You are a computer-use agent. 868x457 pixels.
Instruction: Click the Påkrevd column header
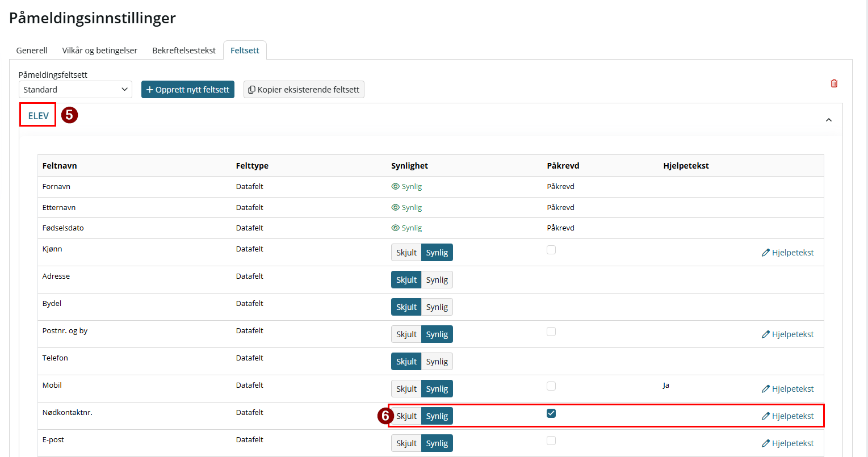point(563,166)
